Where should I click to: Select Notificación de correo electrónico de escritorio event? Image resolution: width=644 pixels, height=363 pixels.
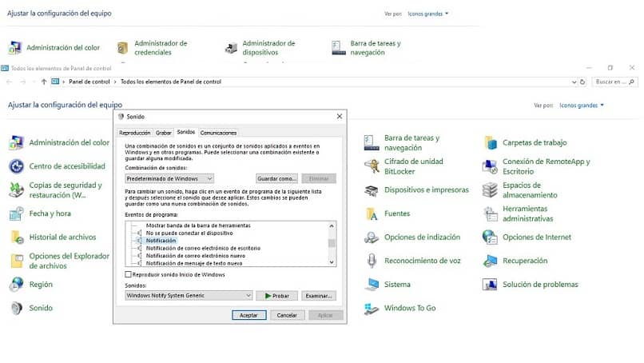point(203,249)
